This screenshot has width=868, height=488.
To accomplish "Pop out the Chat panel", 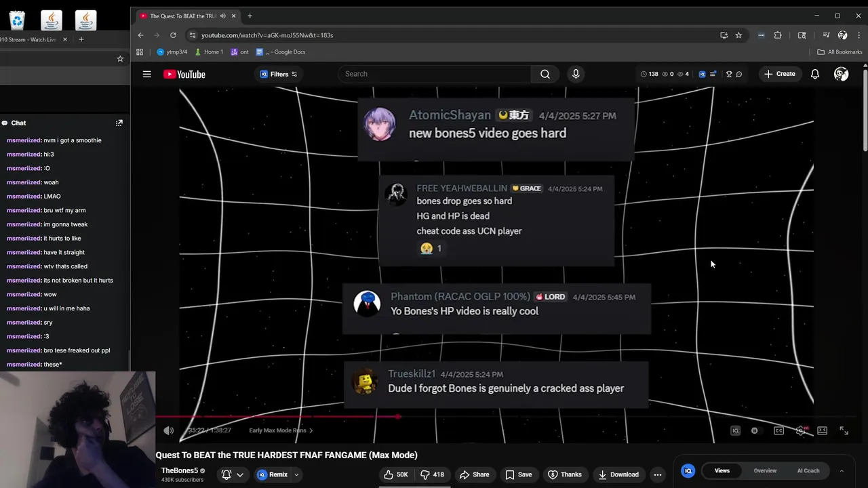I will click(119, 123).
